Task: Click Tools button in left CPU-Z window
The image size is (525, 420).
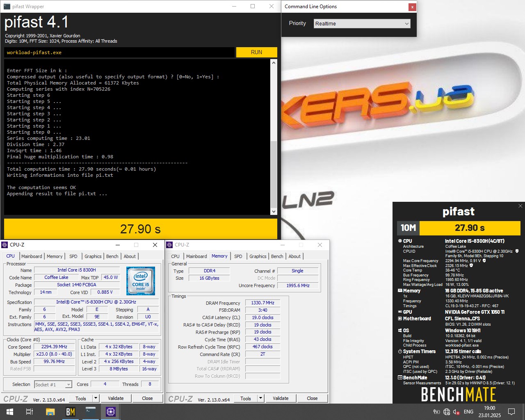Action: point(81,398)
